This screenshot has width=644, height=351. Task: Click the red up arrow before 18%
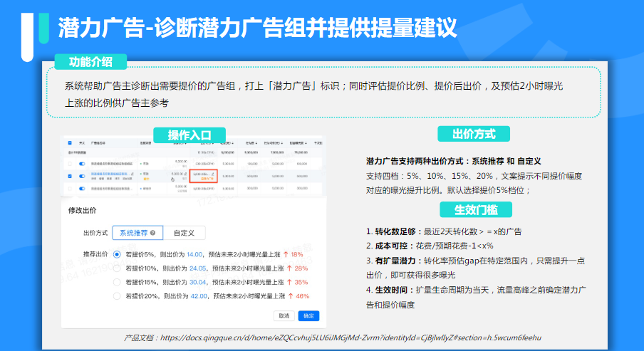[286, 254]
